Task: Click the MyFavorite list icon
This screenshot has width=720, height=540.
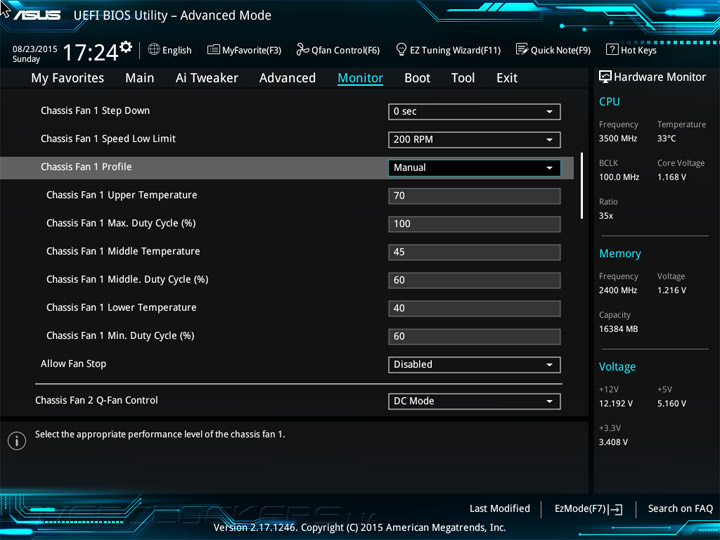Action: click(x=213, y=49)
